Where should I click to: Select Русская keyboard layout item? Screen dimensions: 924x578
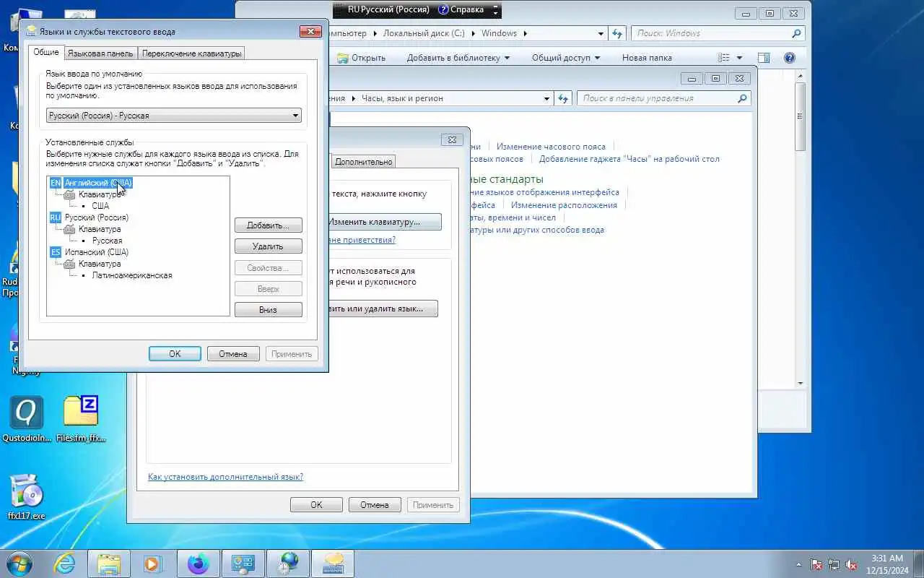pos(107,241)
